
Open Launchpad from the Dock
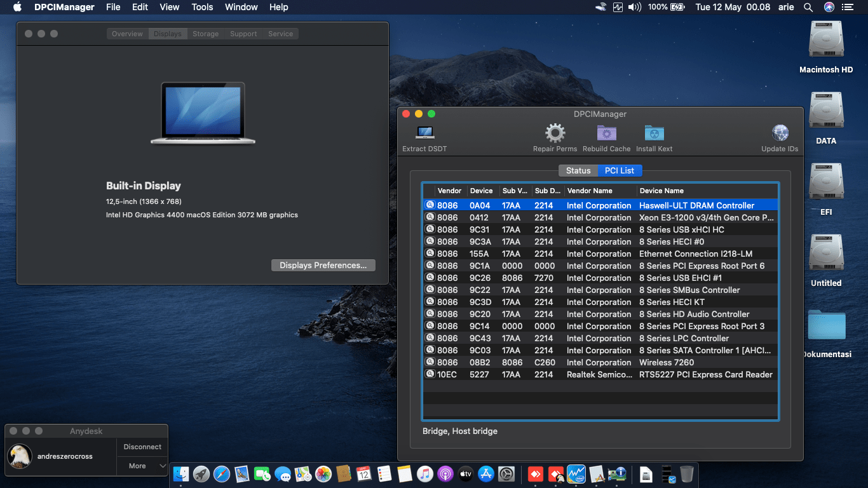201,473
